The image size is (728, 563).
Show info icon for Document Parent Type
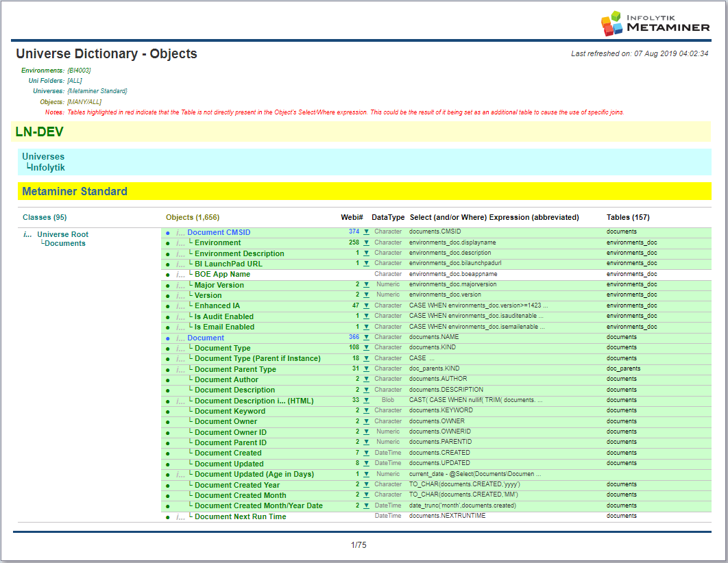tap(180, 370)
